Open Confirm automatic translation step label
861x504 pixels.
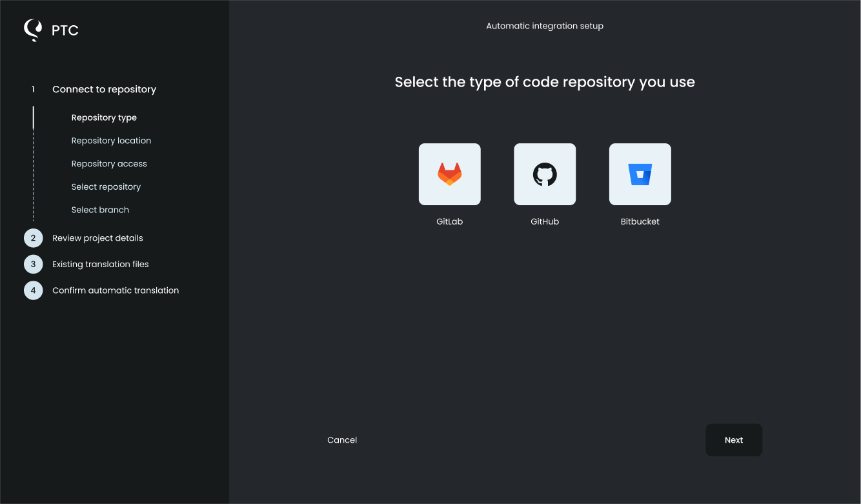(x=116, y=290)
